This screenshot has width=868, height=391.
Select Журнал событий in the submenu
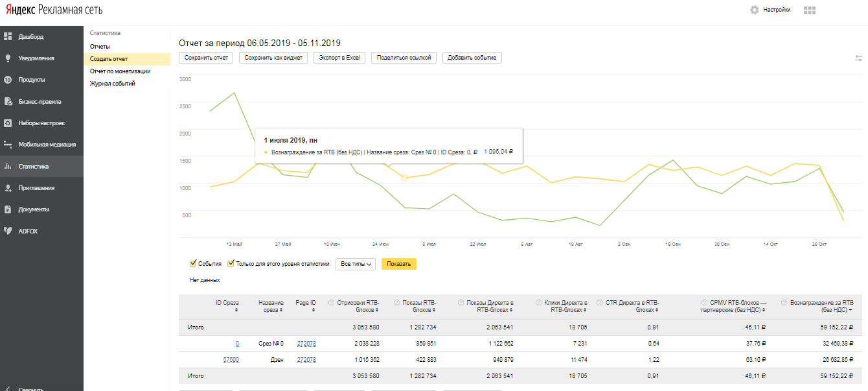coord(112,84)
